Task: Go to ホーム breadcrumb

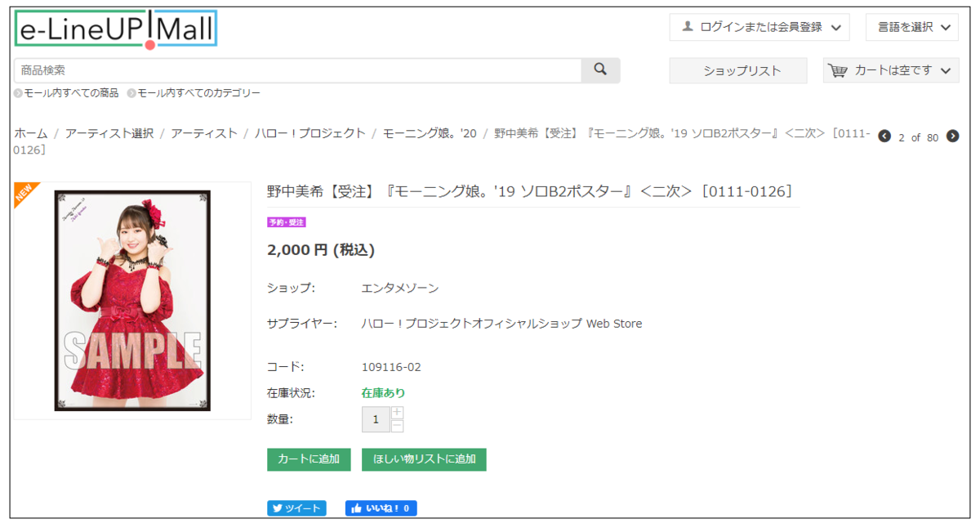Action: (31, 132)
